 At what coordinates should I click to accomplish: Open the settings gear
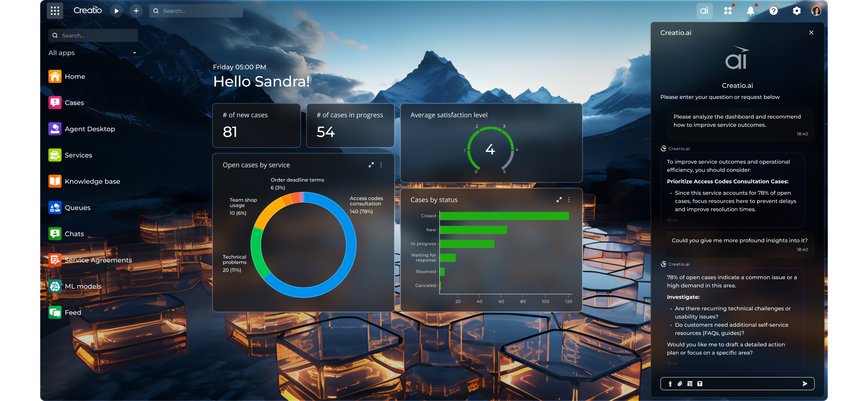click(x=796, y=11)
